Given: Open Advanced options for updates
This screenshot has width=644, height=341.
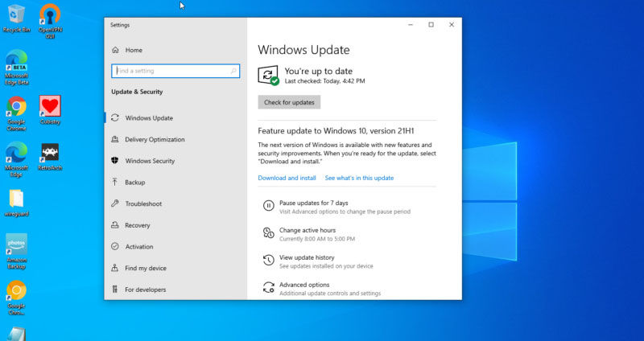Looking at the screenshot, I should point(304,285).
